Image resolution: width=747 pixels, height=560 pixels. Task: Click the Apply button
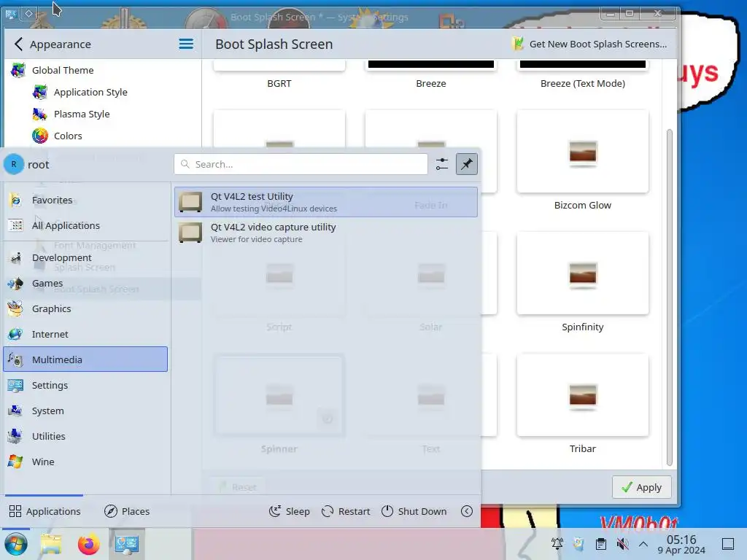(642, 488)
